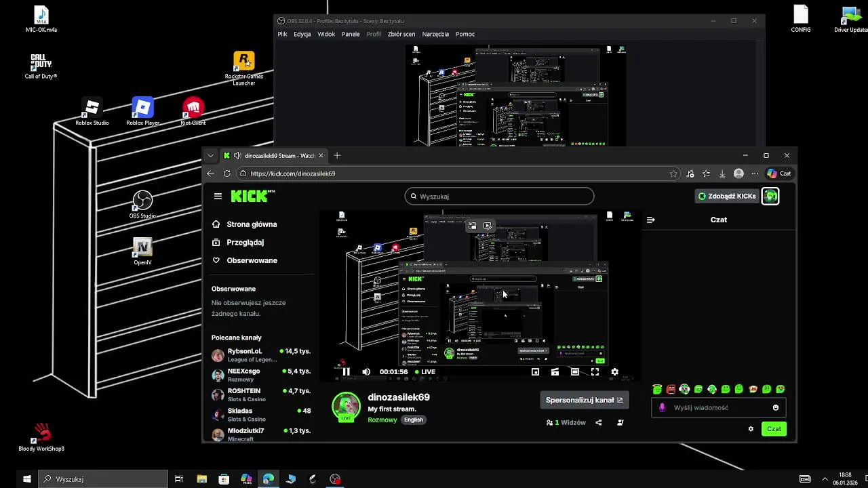This screenshot has height=488, width=868.
Task: Open Panele menu in OBS
Action: pos(351,34)
